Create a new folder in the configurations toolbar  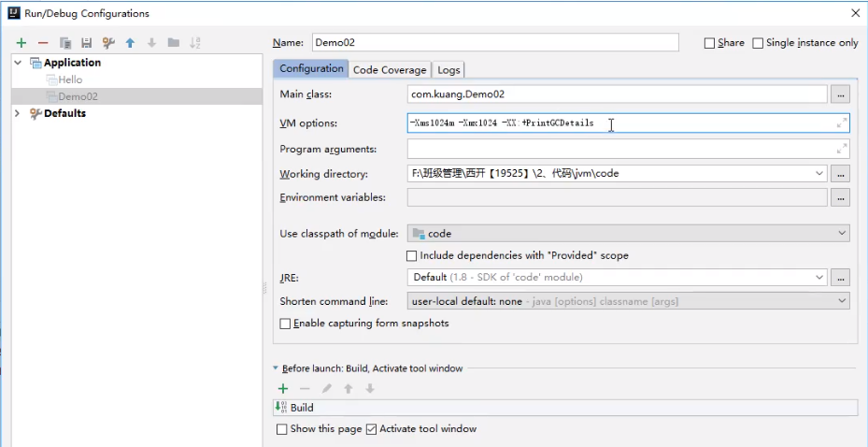pyautogui.click(x=173, y=43)
